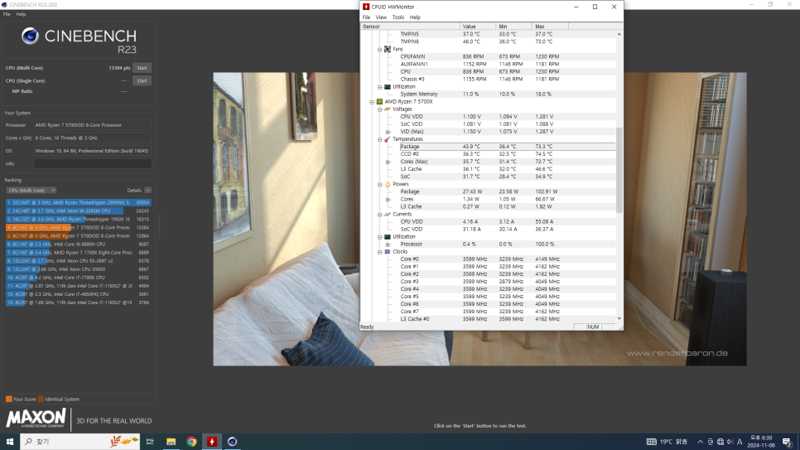Collapse the Powers node
The image size is (800, 450).
tap(380, 184)
